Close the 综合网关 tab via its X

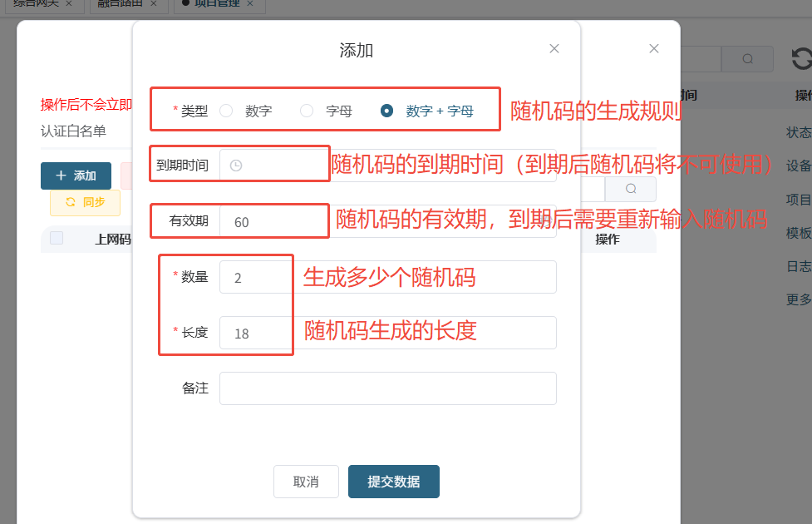[69, 4]
